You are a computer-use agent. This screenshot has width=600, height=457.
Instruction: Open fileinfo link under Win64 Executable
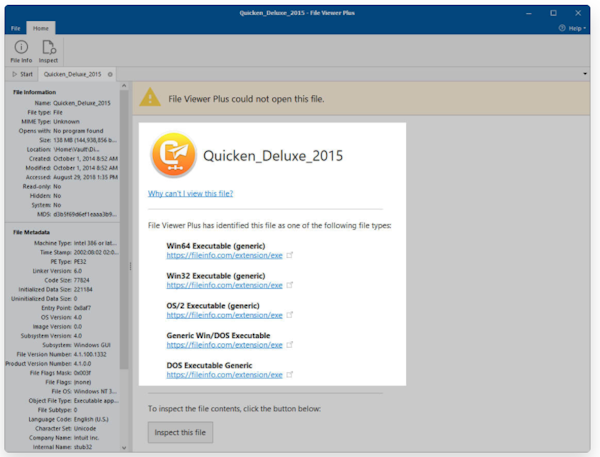pyautogui.click(x=224, y=255)
